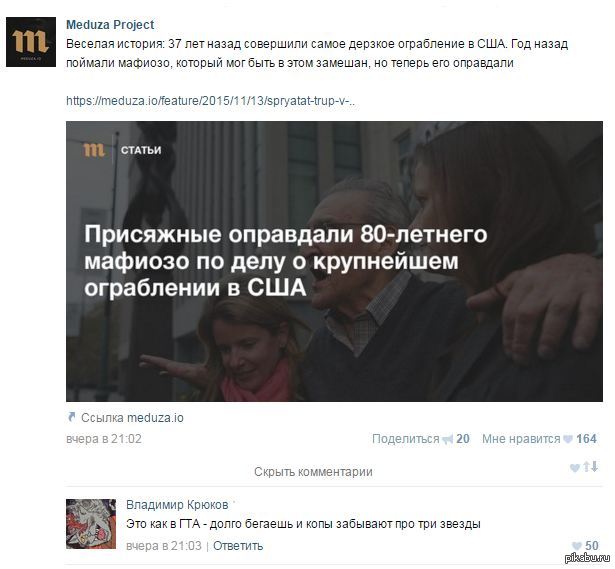Click the post like heart icon
Image resolution: width=615 pixels, height=569 pixels.
point(568,439)
